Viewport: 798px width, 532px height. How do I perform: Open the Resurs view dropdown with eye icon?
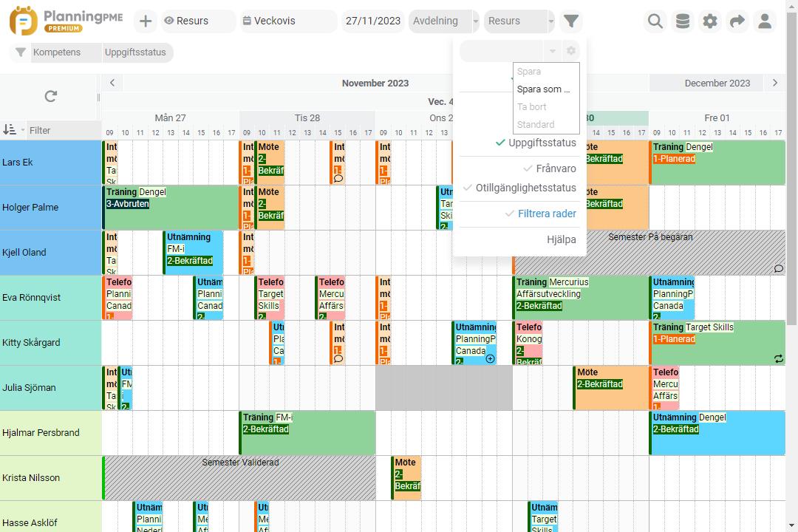point(199,21)
